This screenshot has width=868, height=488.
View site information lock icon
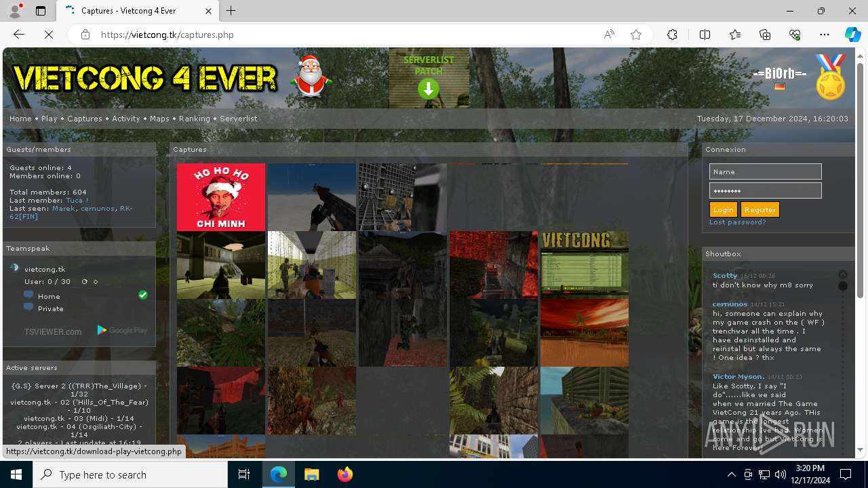pos(85,35)
